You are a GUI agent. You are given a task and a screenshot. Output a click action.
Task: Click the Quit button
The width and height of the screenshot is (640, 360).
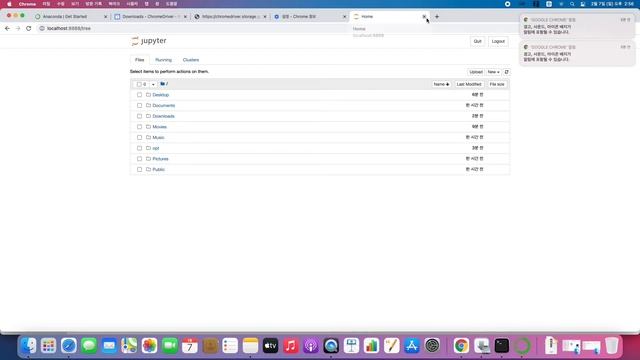tap(477, 41)
